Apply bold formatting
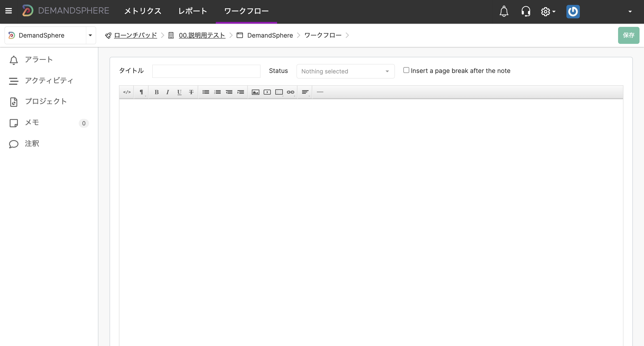Viewport: 644px width, 346px height. (x=157, y=92)
